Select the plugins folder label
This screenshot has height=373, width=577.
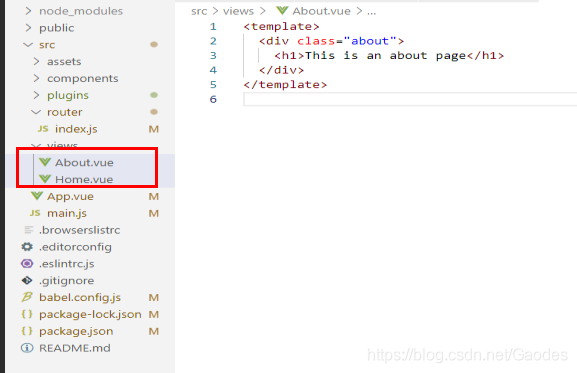point(68,95)
